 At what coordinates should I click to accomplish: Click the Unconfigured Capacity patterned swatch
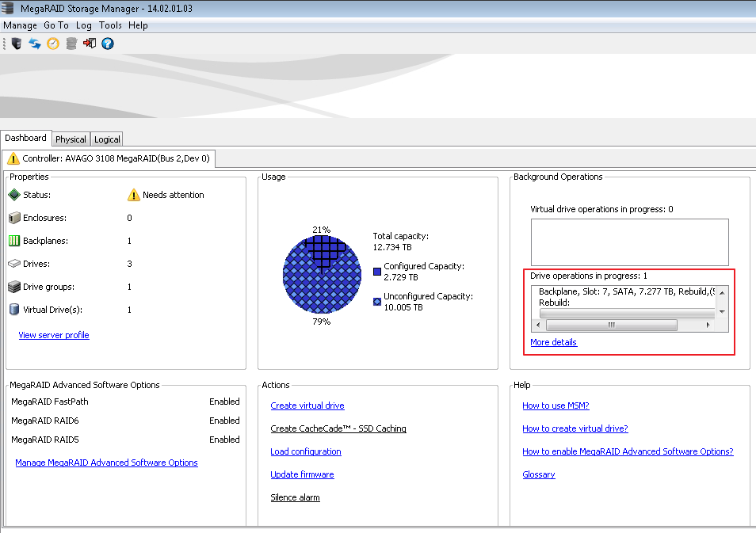point(377,303)
